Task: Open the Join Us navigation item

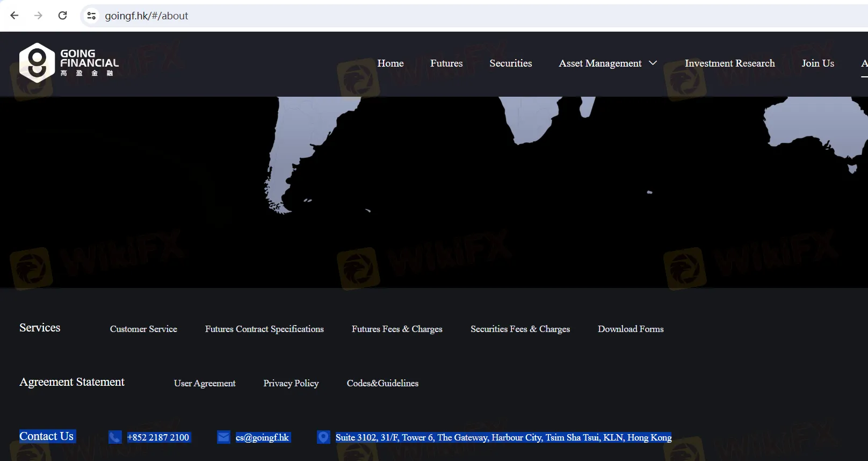Action: pyautogui.click(x=818, y=63)
